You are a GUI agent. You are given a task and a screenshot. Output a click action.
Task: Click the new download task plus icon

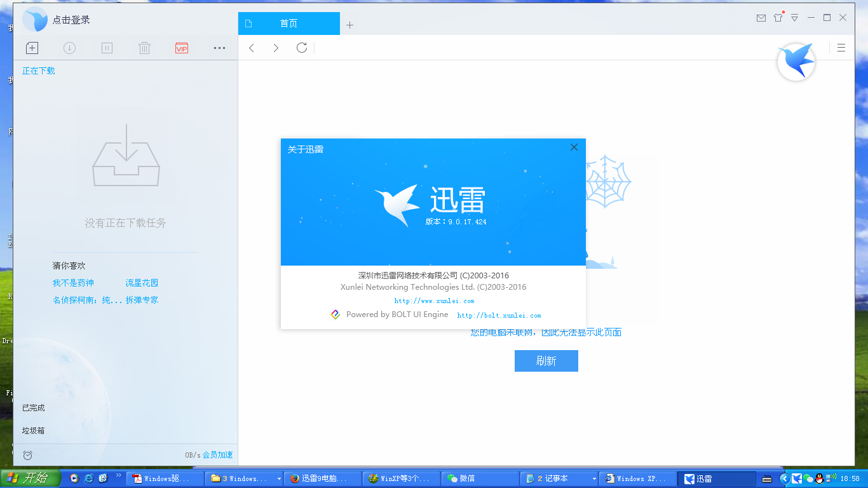32,48
